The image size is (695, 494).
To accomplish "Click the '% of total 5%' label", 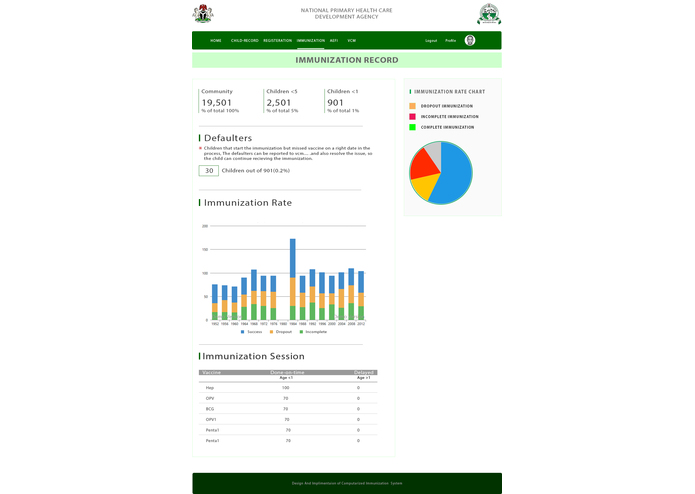I will [282, 111].
